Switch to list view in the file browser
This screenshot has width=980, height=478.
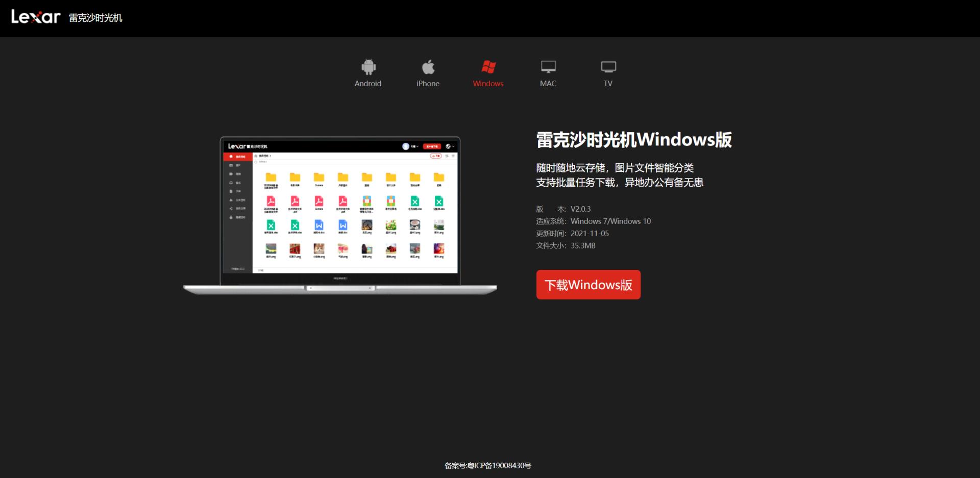(453, 156)
